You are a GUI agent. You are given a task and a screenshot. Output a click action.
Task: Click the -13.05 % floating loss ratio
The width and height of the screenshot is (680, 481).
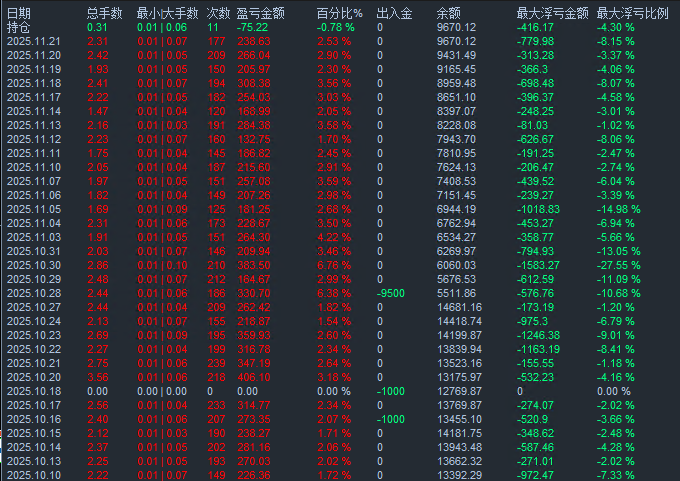point(618,251)
